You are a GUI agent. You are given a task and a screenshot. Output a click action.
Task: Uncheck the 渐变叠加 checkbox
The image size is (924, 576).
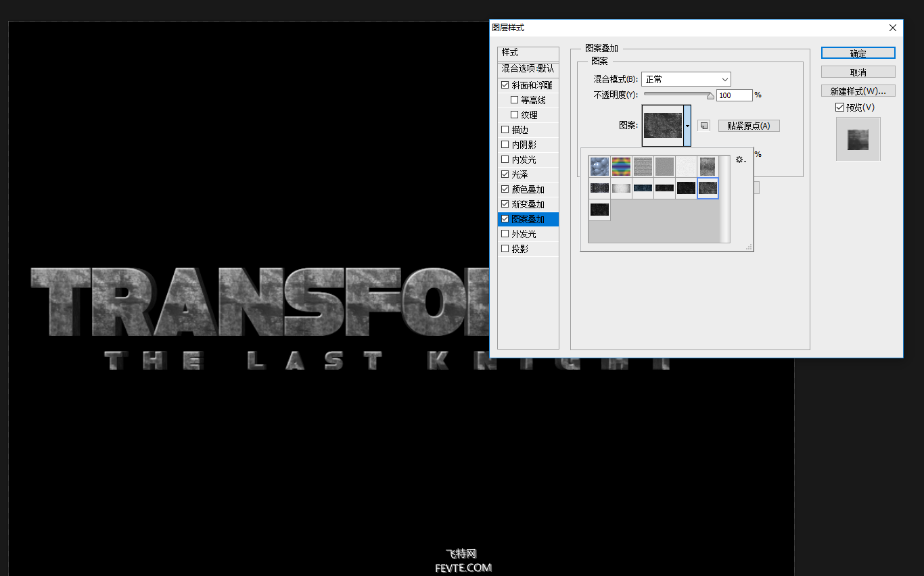(x=505, y=204)
